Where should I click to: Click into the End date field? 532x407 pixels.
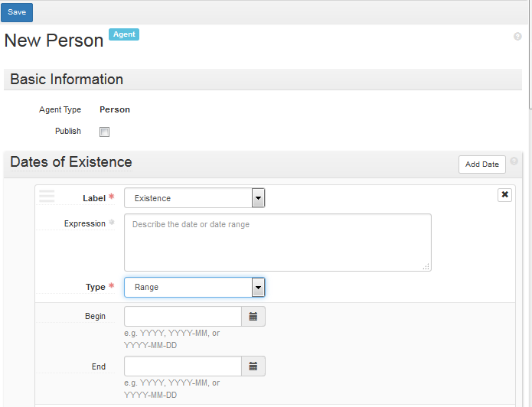[183, 366]
